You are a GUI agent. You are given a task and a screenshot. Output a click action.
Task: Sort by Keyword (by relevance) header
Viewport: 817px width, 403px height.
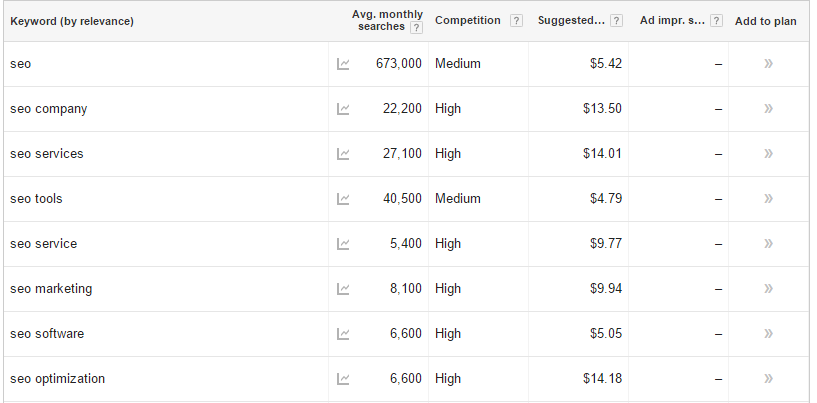tap(72, 21)
